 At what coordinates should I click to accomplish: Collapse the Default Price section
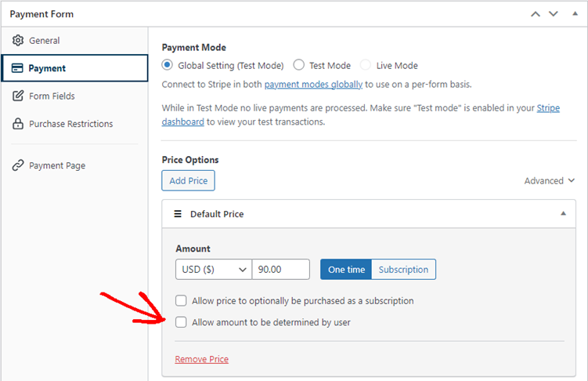pyautogui.click(x=563, y=213)
